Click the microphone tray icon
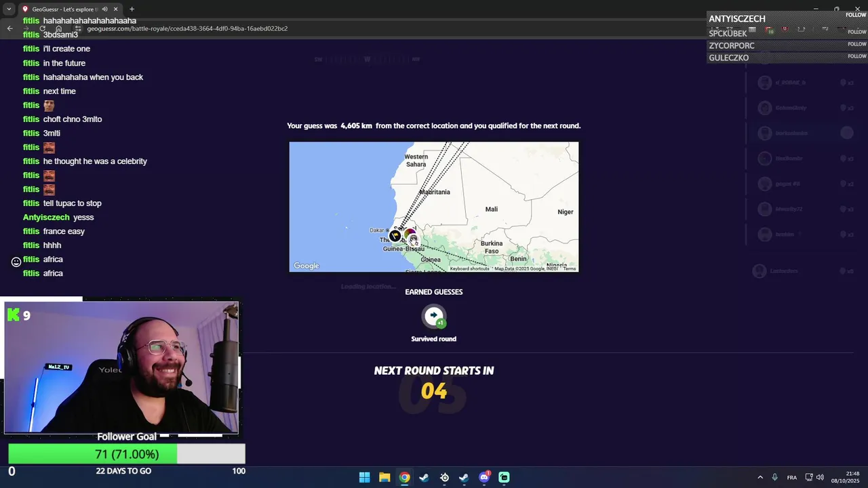Viewport: 868px width, 488px height. coord(774,477)
